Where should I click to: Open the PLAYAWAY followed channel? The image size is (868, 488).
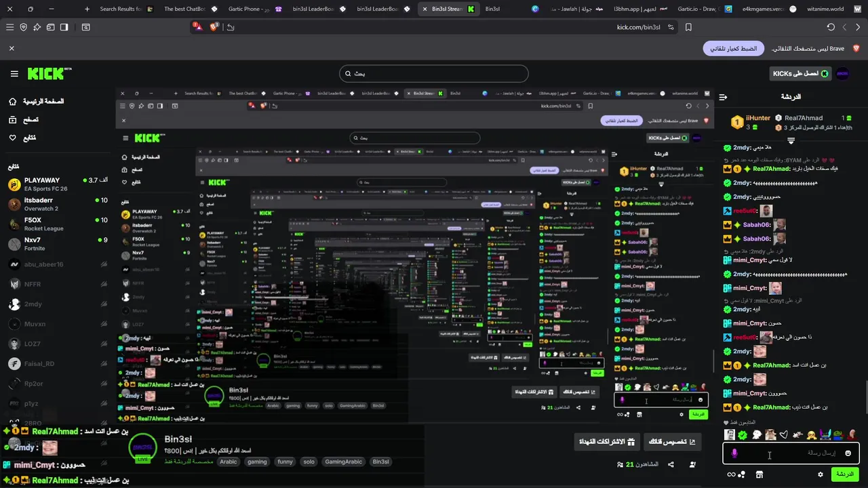point(58,184)
